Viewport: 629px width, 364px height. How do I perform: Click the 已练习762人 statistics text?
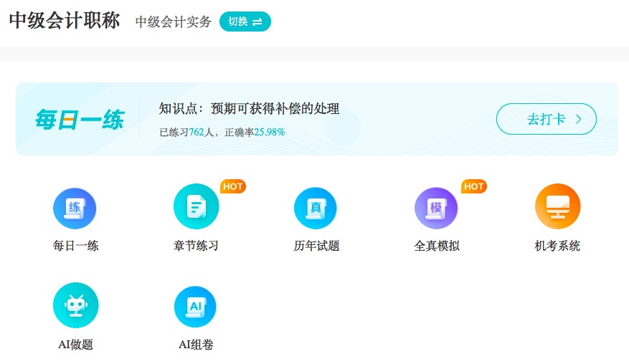point(186,133)
